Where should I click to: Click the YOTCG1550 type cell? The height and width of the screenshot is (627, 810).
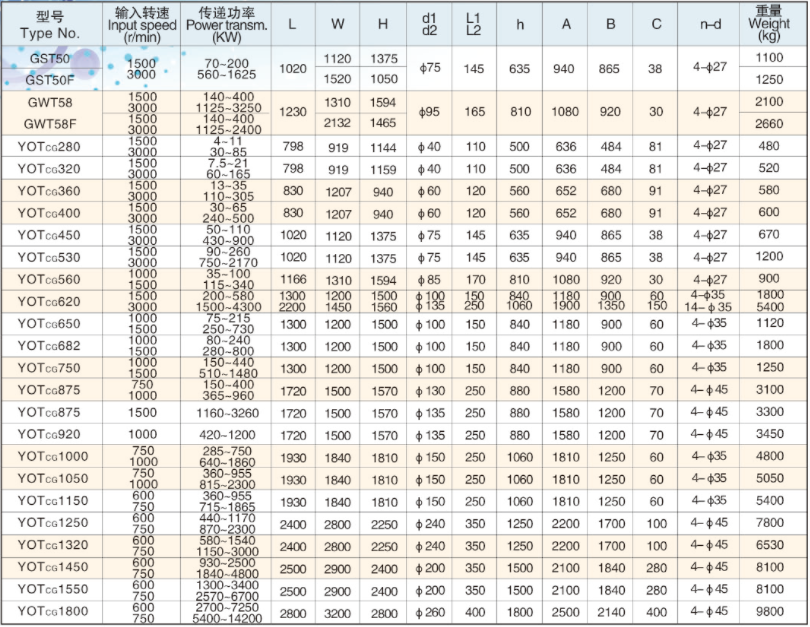[53, 589]
